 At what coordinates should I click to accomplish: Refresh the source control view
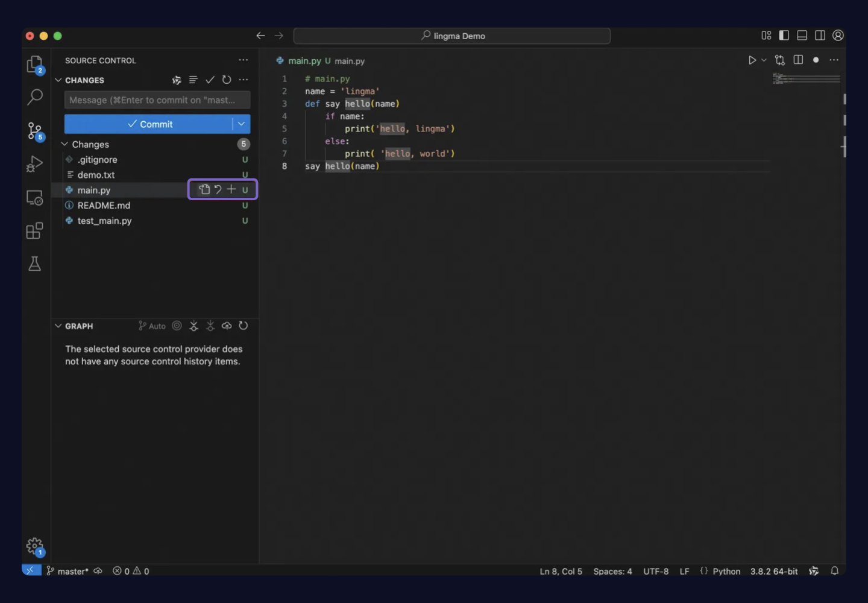[227, 80]
